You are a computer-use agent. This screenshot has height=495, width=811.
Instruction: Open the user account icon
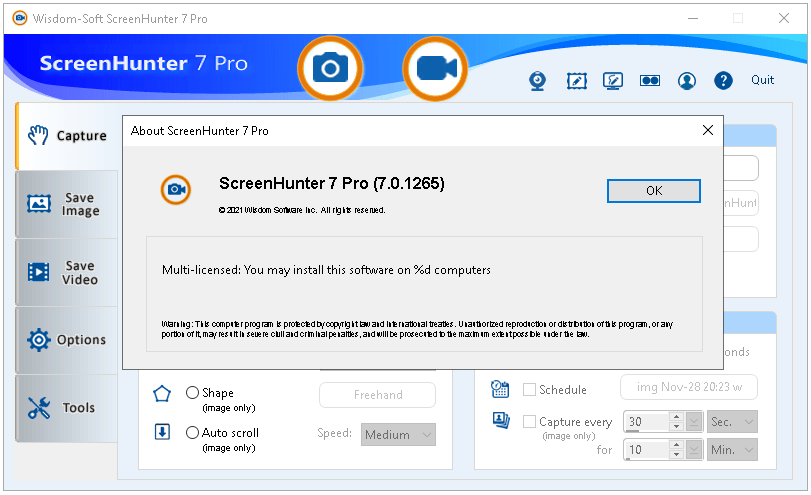point(687,81)
